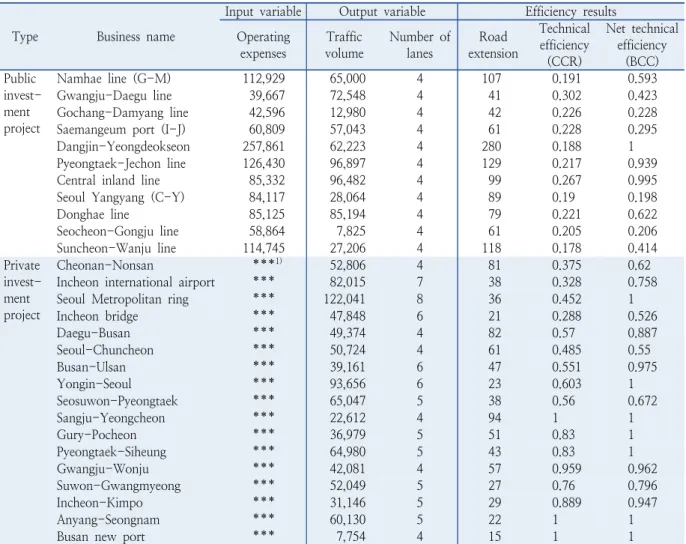The height and width of the screenshot is (544, 686).
Task: Click the 'Gwangju-Wonju' row name
Action: (102, 469)
